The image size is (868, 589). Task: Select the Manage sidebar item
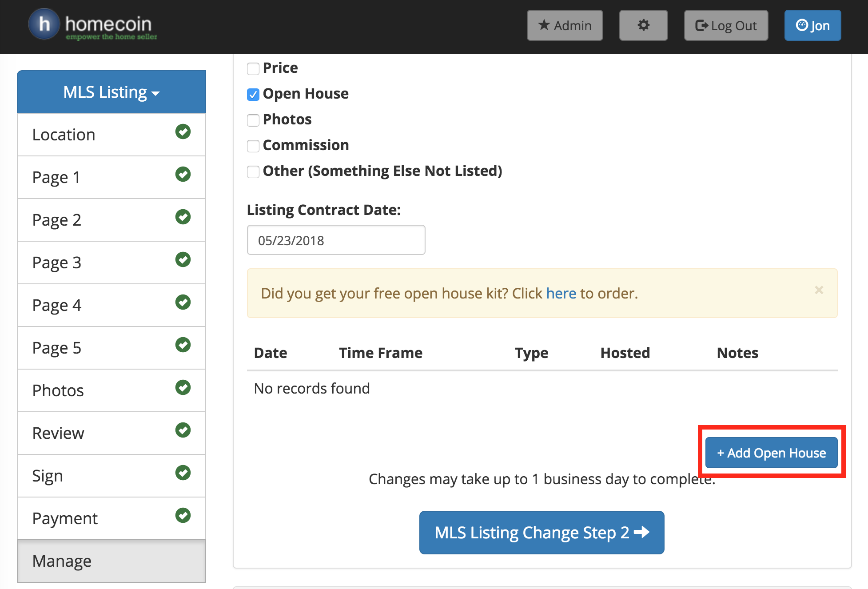111,561
